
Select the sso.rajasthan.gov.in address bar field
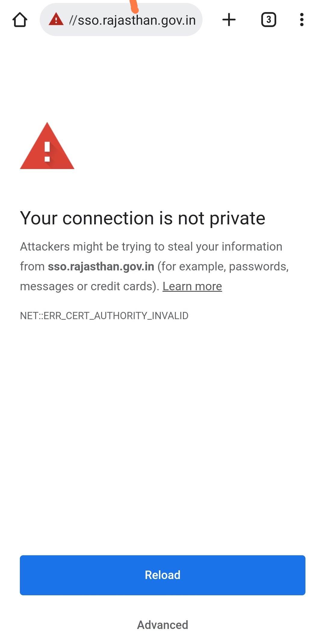121,20
